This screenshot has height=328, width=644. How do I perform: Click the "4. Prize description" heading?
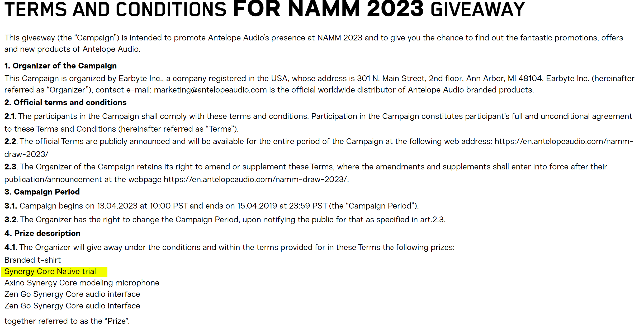click(42, 233)
